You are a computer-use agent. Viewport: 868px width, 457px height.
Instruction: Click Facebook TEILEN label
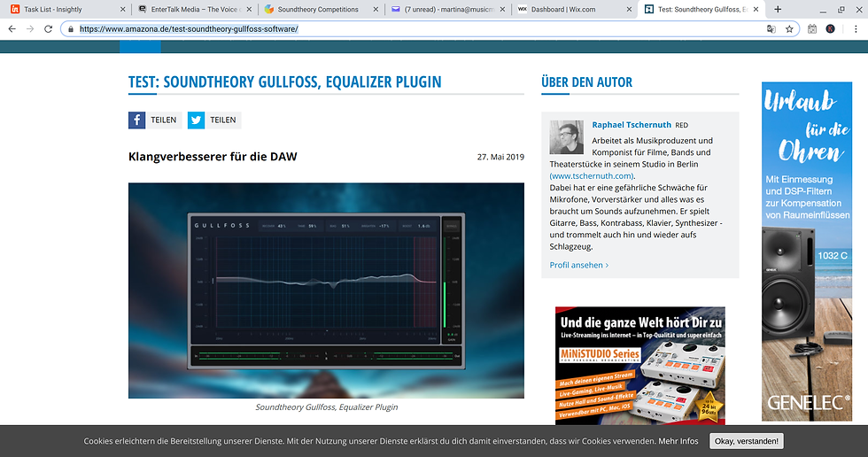pyautogui.click(x=164, y=120)
